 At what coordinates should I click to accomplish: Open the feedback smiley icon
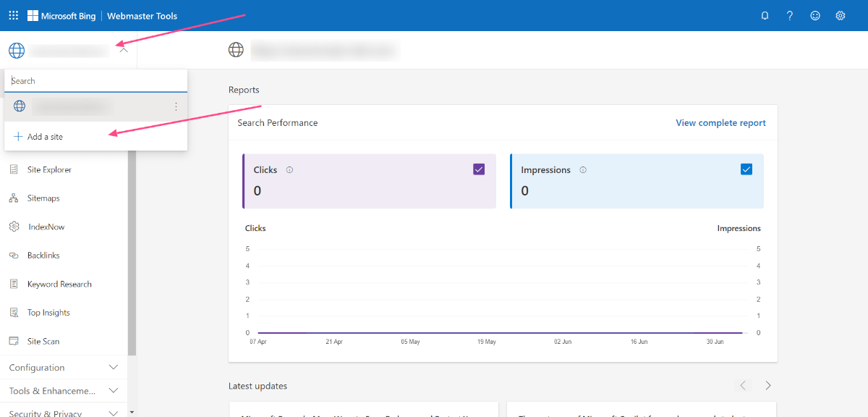tap(815, 16)
